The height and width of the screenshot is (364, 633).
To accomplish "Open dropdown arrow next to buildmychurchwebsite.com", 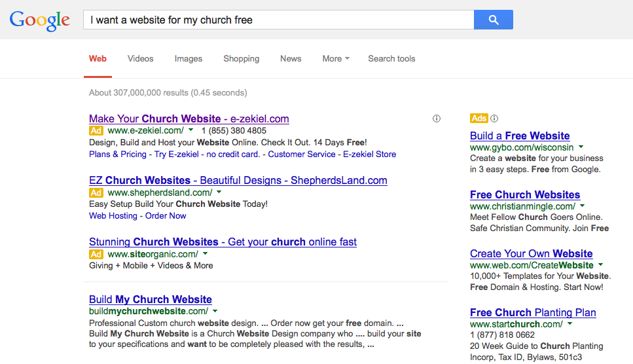I will tap(215, 311).
